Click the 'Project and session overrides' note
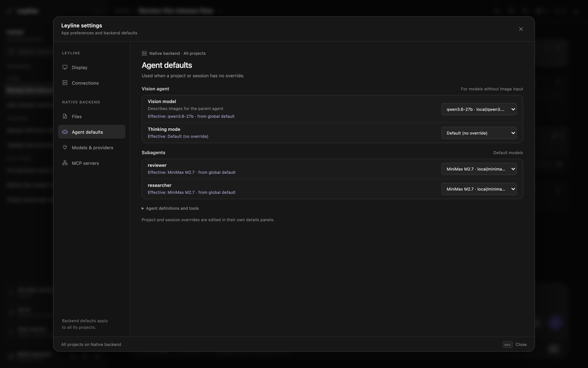The image size is (588, 368). point(208,220)
